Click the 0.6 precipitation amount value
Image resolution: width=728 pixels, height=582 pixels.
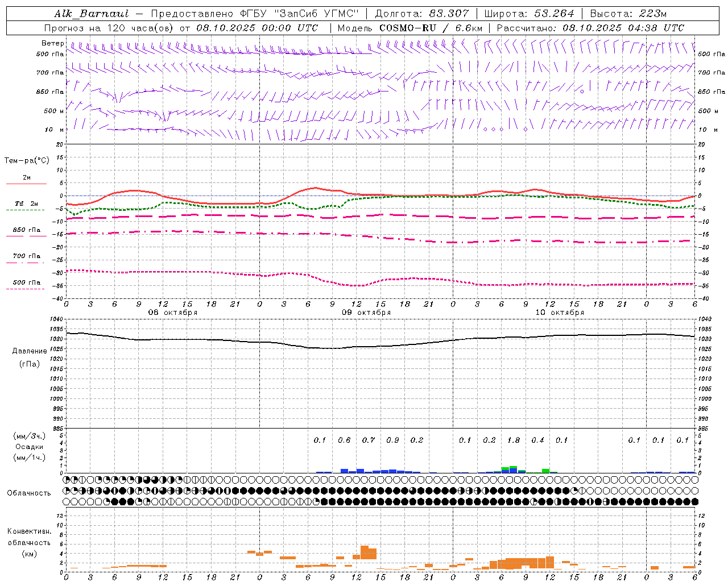pyautogui.click(x=344, y=440)
